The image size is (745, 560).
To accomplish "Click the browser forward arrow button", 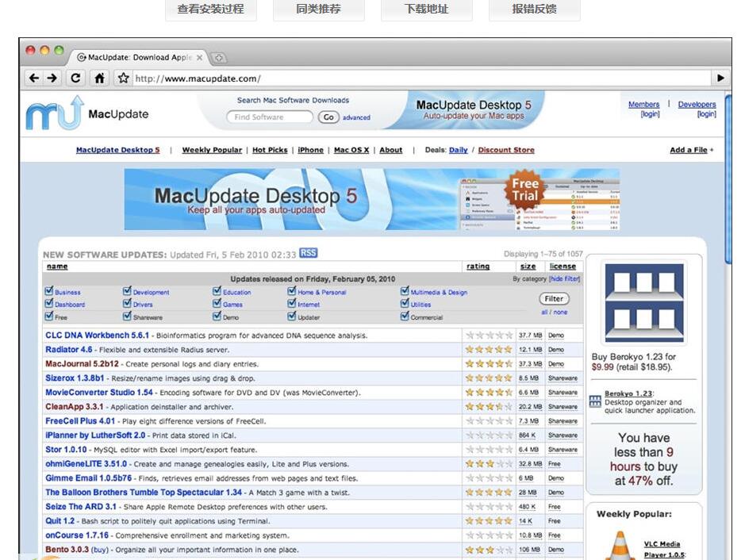I will pos(52,78).
